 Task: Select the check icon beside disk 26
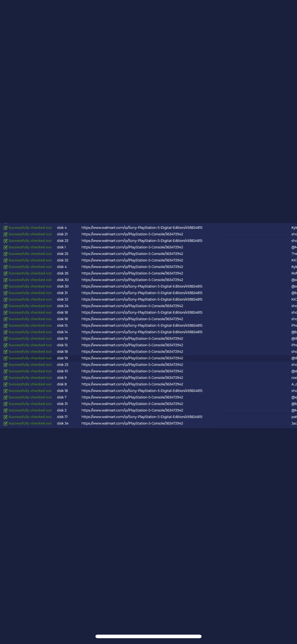pyautogui.click(x=5, y=273)
